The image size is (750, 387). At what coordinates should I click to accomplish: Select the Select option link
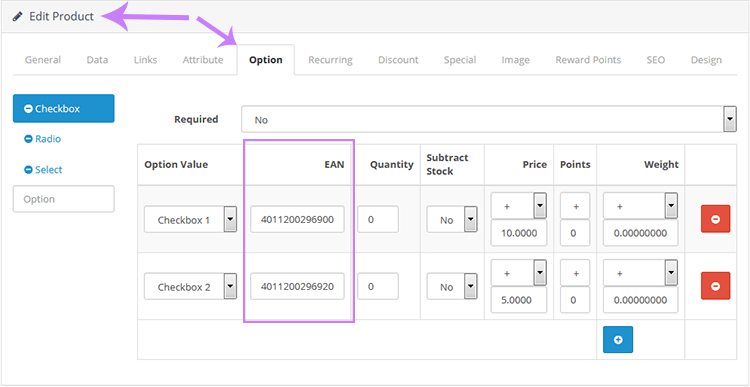coord(49,170)
